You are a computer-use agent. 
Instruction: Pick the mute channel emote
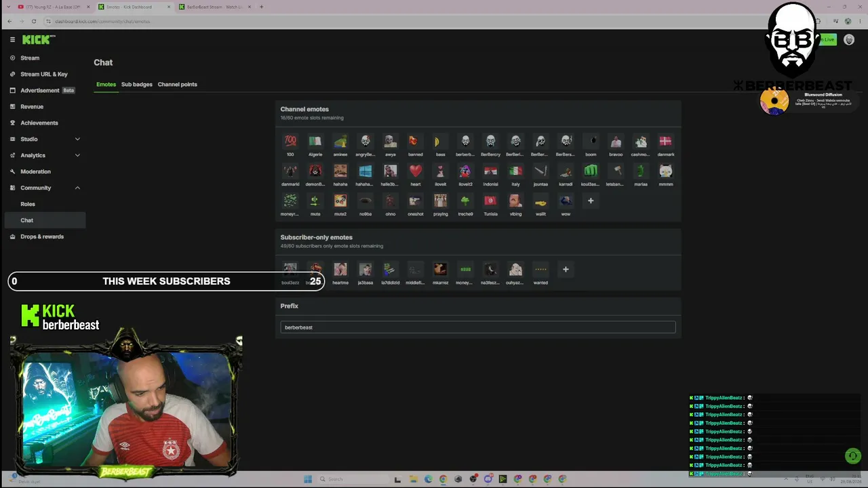(x=315, y=201)
